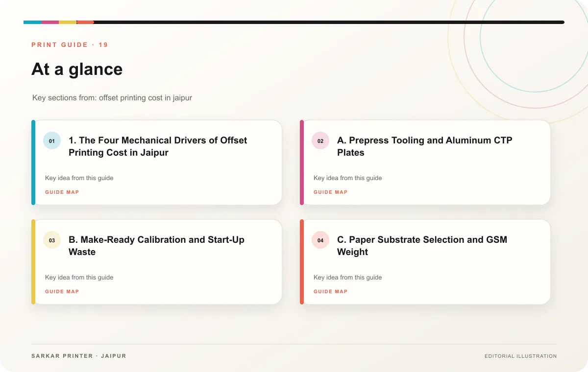Select "Make-Ready Calibration and Start-Up Waste" title

(156, 246)
